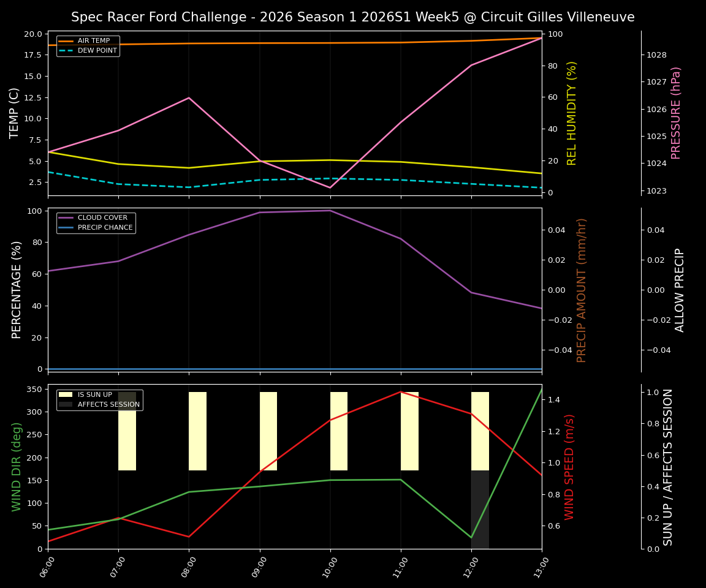706x588 pixels.
Task: Expand the cloud cover panel legend box
Action: point(96,222)
